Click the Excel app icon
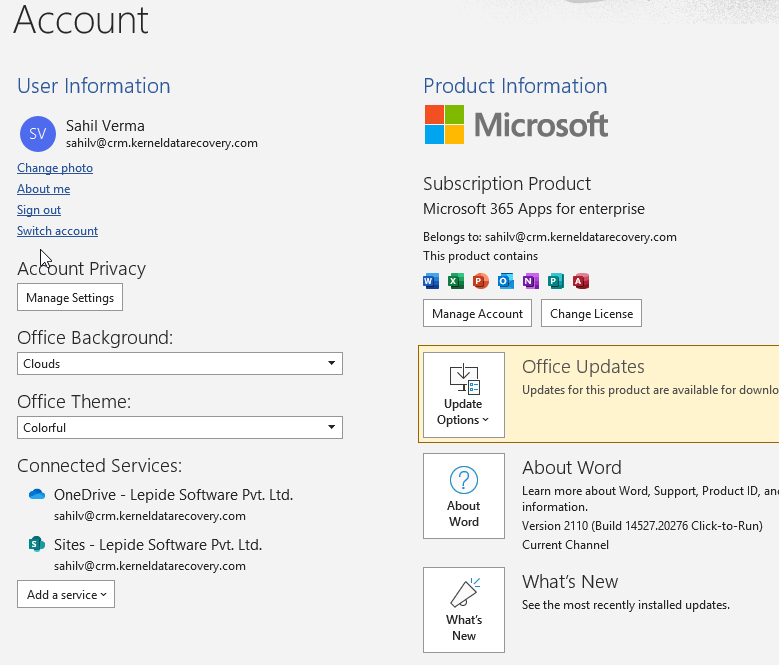This screenshot has height=665, width=779. tap(456, 281)
